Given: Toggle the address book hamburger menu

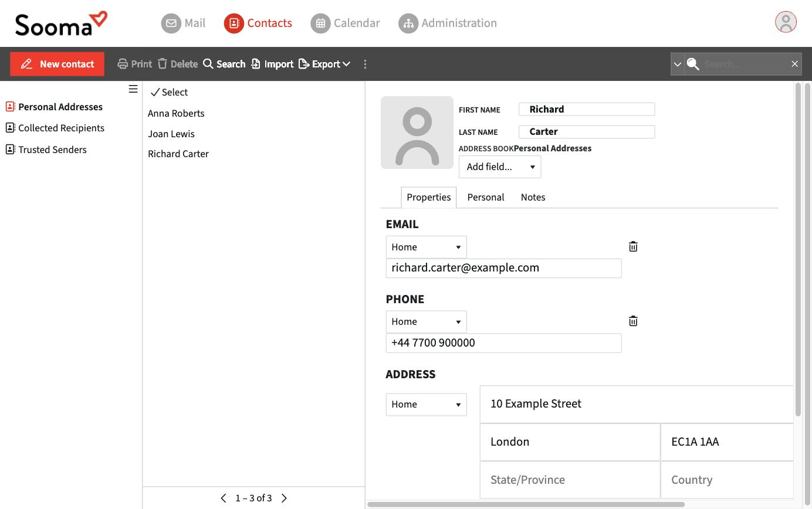Looking at the screenshot, I should click(133, 89).
